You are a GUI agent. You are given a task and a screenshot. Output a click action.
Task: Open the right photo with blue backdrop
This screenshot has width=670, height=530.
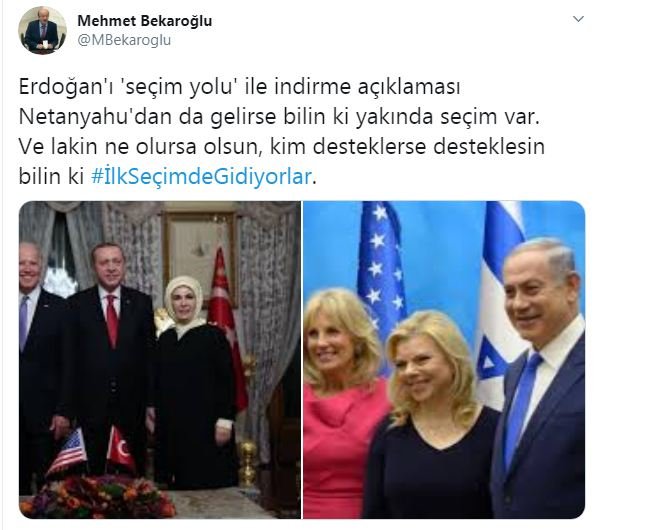point(444,360)
